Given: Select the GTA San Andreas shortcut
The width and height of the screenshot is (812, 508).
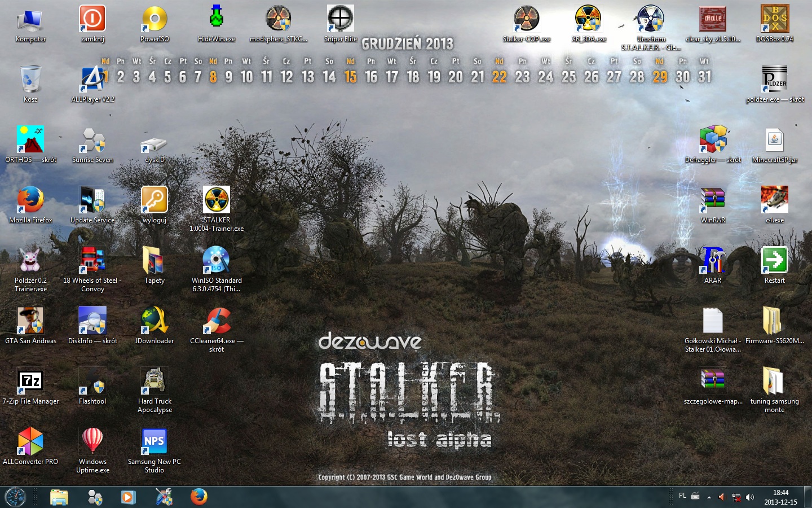Looking at the screenshot, I should point(30,326).
